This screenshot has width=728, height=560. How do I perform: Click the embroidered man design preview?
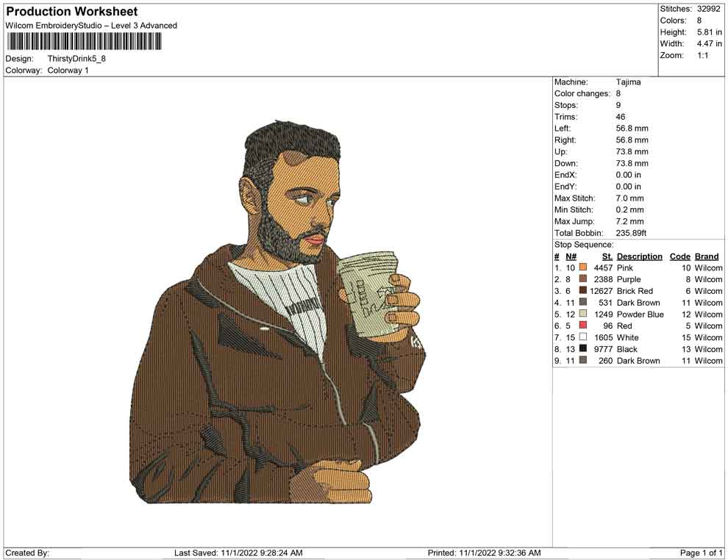pyautogui.click(x=277, y=312)
